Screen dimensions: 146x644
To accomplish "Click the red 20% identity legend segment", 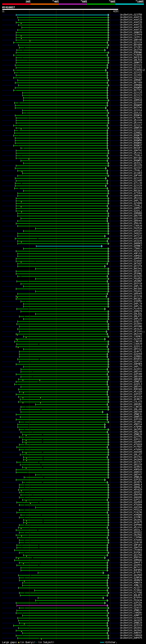I will coord(16,4).
